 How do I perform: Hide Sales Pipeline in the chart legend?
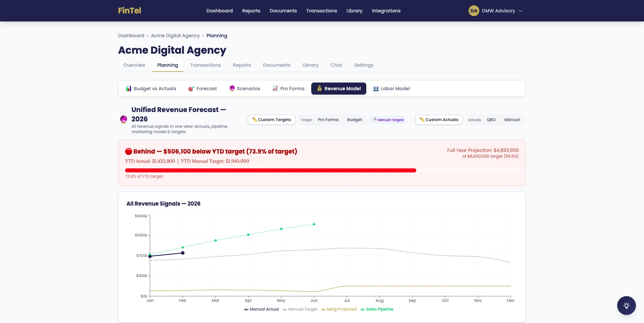point(377,309)
